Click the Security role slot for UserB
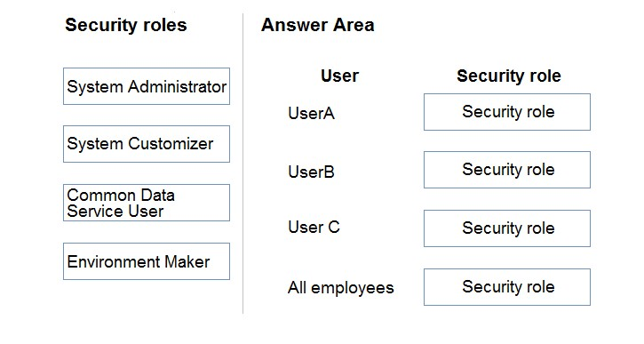The image size is (644, 344). pos(507,170)
